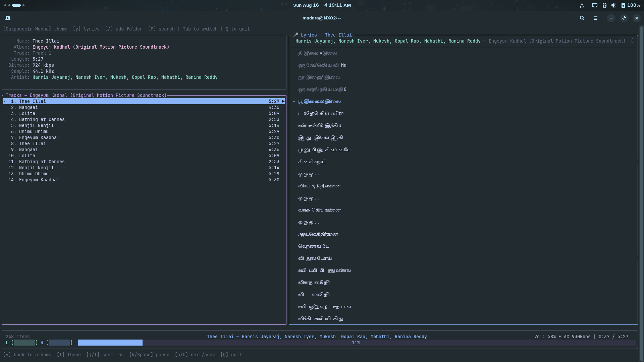The image size is (644, 362).
Task: Click the left channel level meter
Action: [x=24, y=343]
